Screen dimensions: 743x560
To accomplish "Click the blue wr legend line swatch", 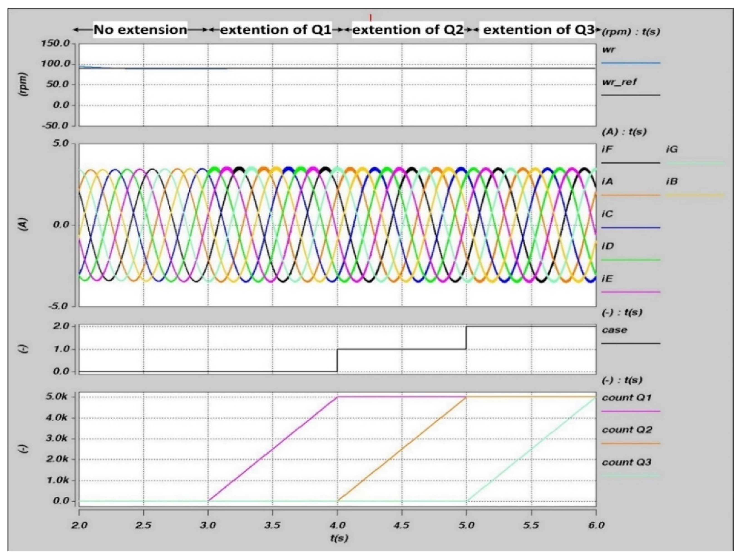I will tap(630, 63).
